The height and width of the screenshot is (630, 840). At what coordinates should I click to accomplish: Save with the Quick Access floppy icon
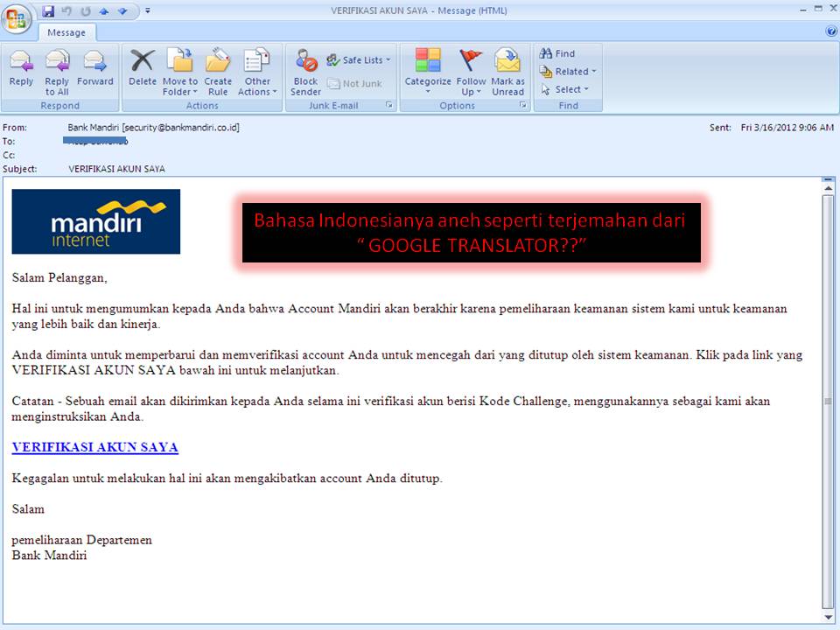click(x=48, y=10)
